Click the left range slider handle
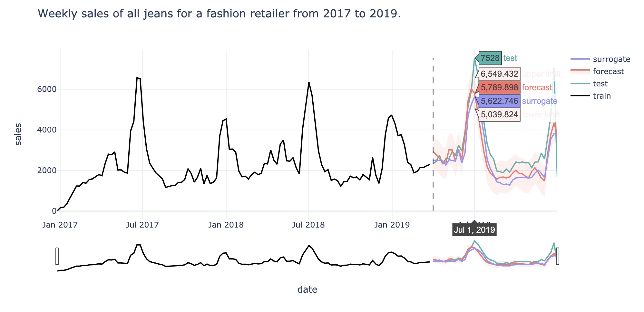The height and width of the screenshot is (312, 644). pos(57,256)
